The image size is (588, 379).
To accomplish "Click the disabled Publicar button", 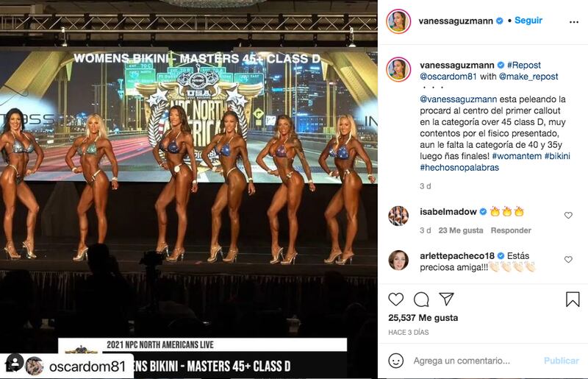I will tap(562, 361).
